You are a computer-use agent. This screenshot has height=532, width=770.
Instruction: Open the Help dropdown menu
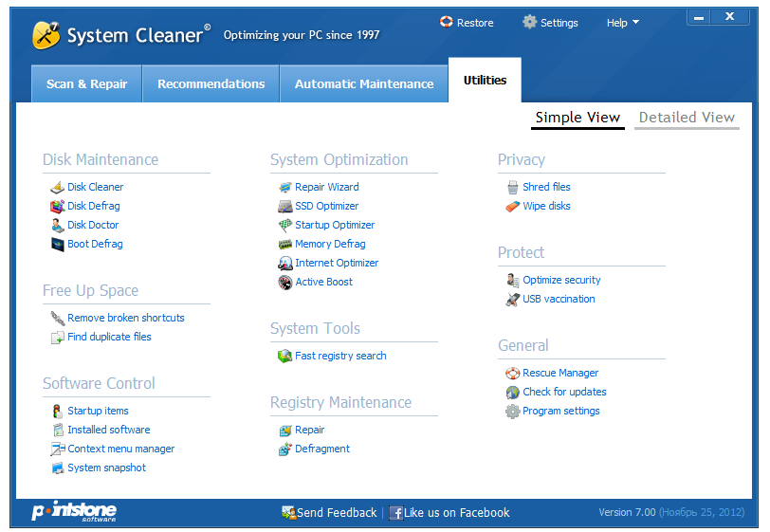pos(623,23)
